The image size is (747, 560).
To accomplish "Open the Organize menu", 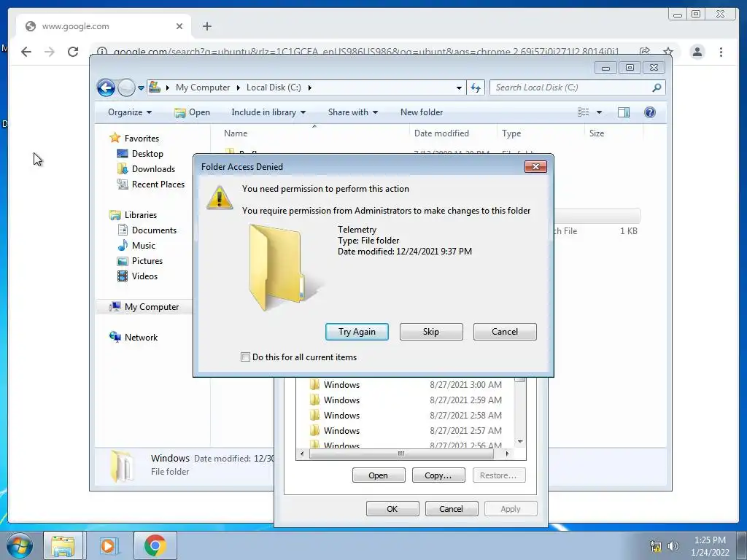I will [x=130, y=112].
